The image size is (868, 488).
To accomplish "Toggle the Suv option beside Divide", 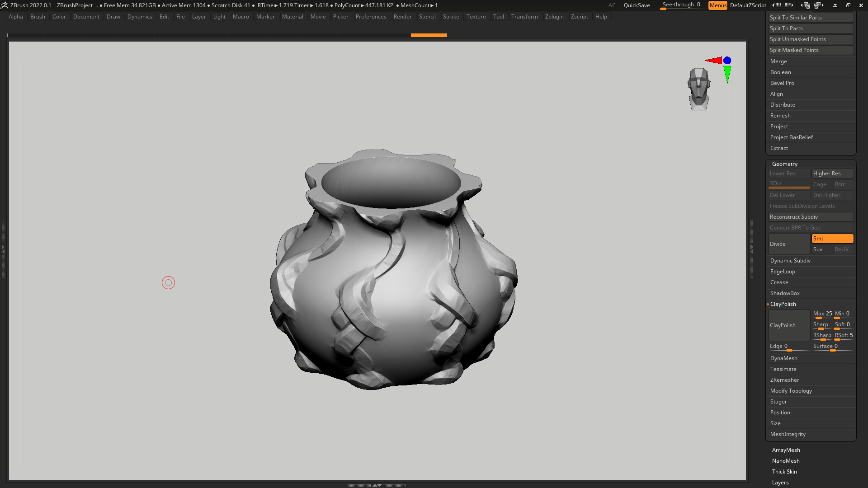I will click(821, 249).
